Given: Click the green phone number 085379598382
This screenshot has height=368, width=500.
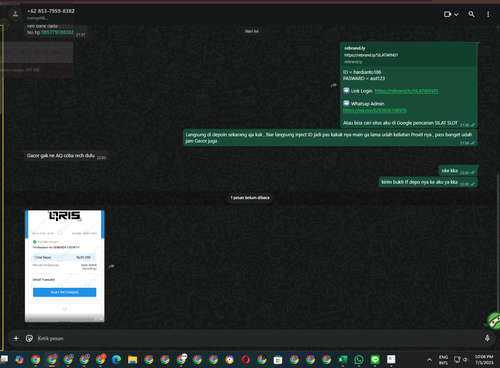Looking at the screenshot, I should [x=57, y=32].
